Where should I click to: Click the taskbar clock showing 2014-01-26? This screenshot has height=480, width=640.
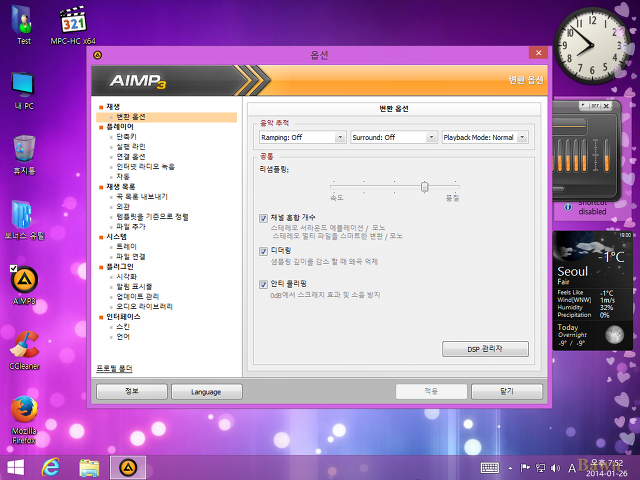tap(607, 468)
